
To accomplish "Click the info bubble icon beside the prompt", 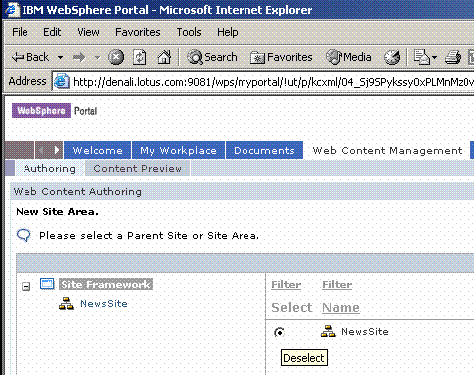I will tap(23, 235).
